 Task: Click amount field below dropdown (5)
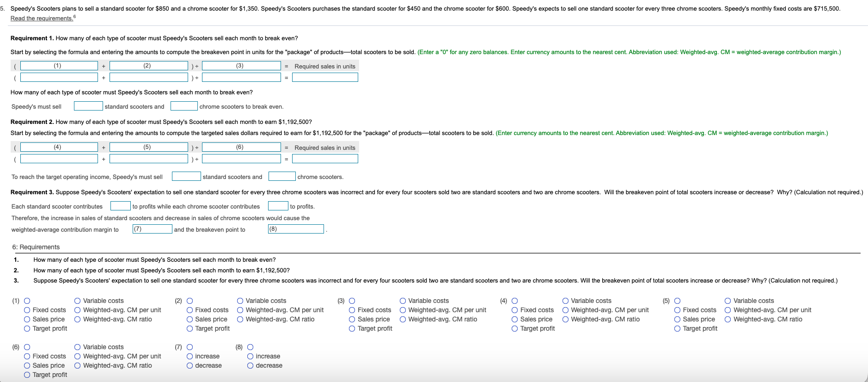point(149,159)
